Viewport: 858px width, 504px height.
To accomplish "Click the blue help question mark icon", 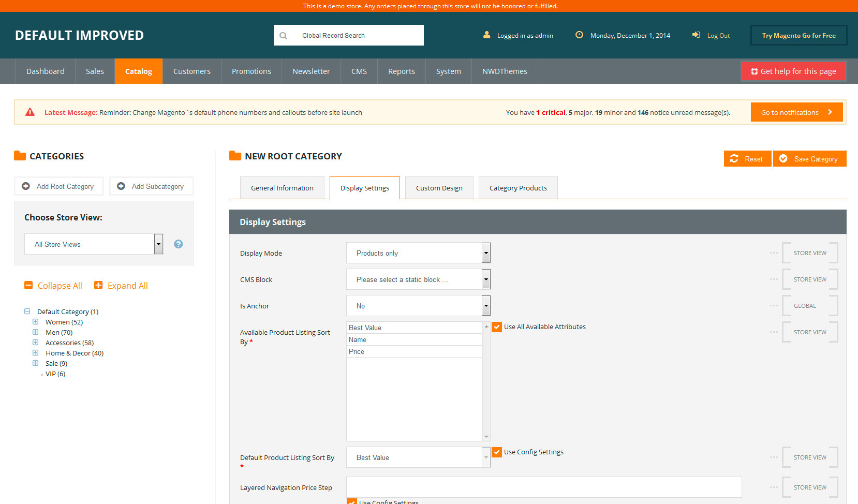I will pos(178,244).
